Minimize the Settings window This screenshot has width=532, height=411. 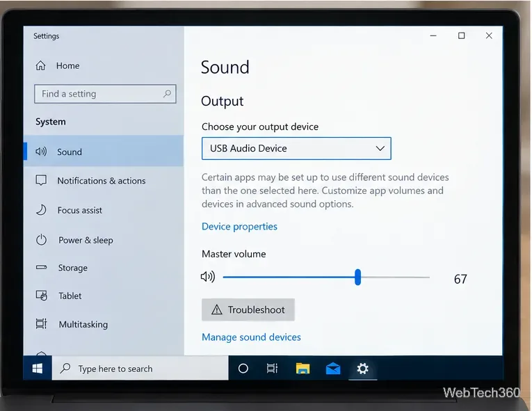coord(433,35)
